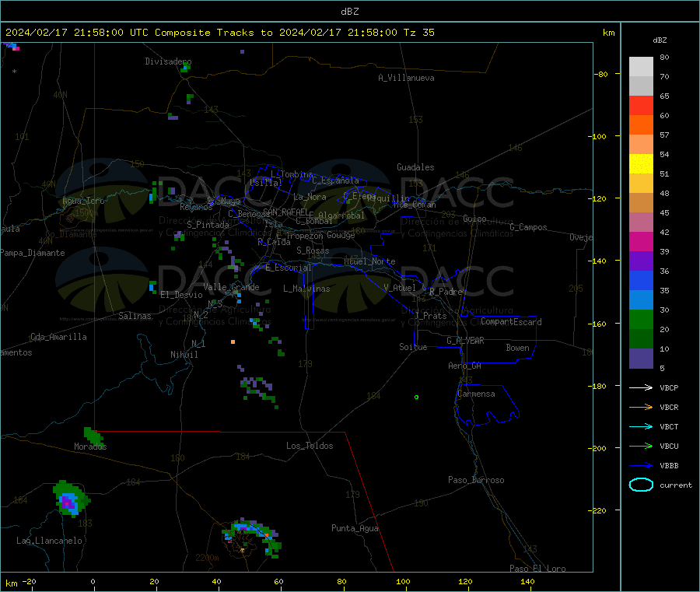The height and width of the screenshot is (592, 700).
Task: Click the 'km' unit label at top right
Action: [608, 33]
